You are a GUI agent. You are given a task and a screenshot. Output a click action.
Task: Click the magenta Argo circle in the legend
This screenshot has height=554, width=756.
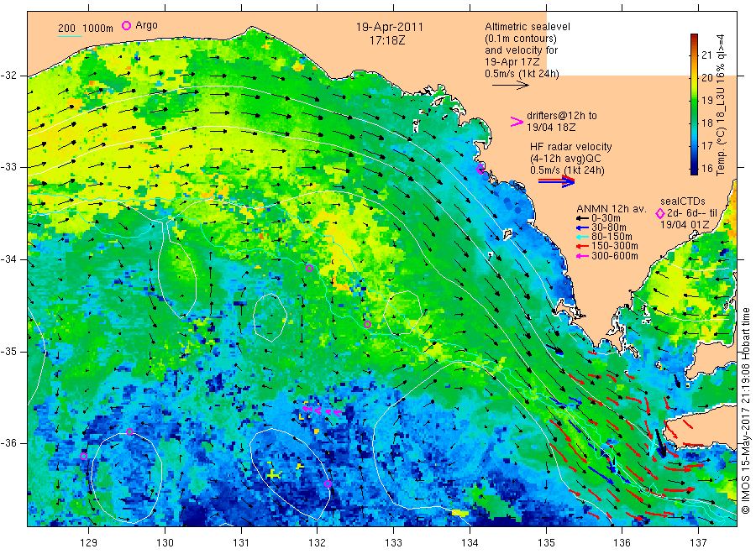click(x=126, y=25)
